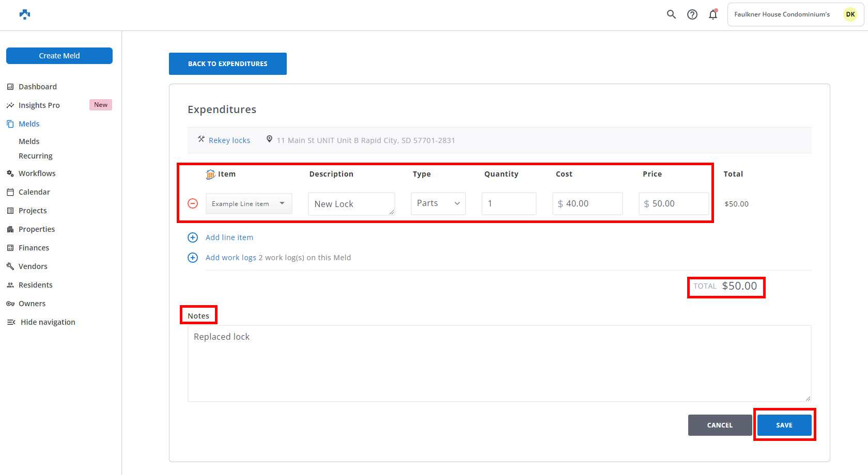
Task: Expand the Parts type dropdown
Action: tap(438, 203)
